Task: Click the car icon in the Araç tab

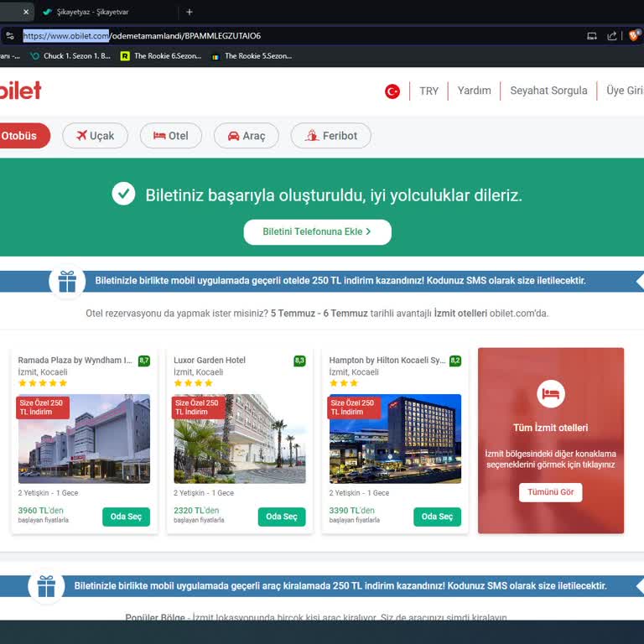Action: coord(233,136)
